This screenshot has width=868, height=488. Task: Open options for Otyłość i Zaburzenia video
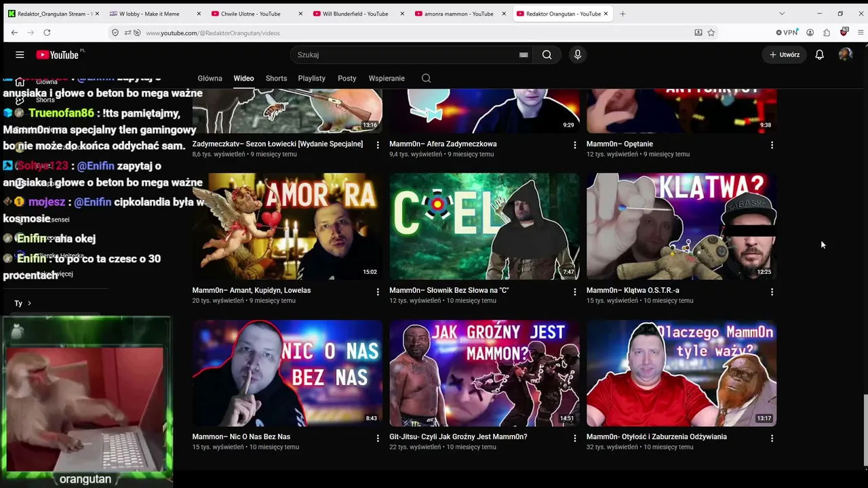[x=772, y=438]
